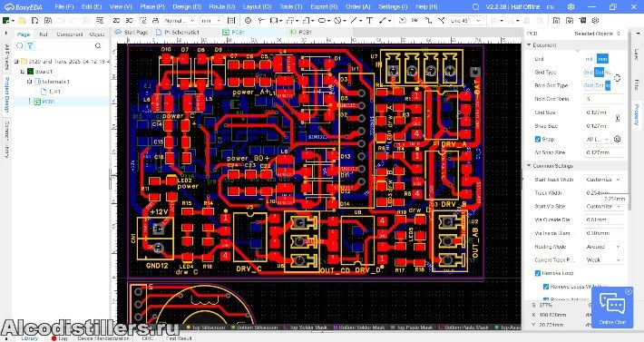The height and width of the screenshot is (342, 644).
Task: Toggle the Snap checkbox
Action: 538,139
